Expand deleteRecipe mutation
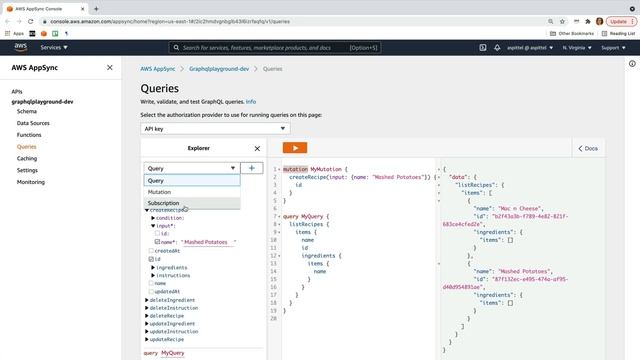Viewport: 640px width, 360px height. (x=147, y=316)
